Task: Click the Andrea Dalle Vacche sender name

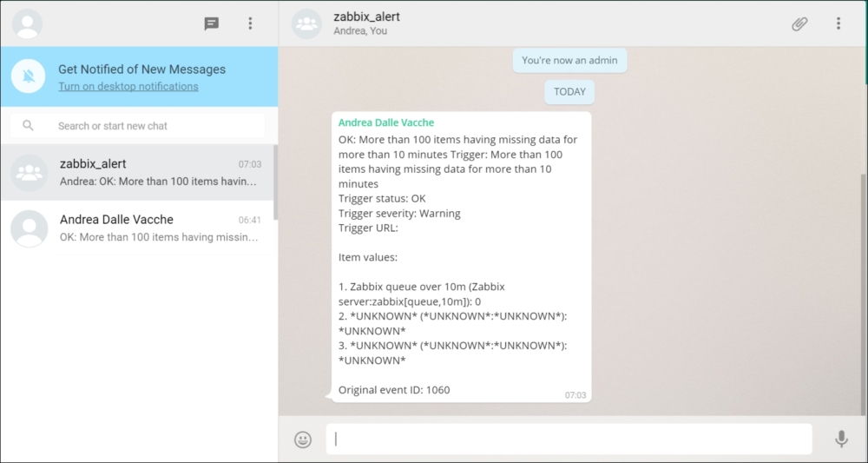Action: pos(385,122)
